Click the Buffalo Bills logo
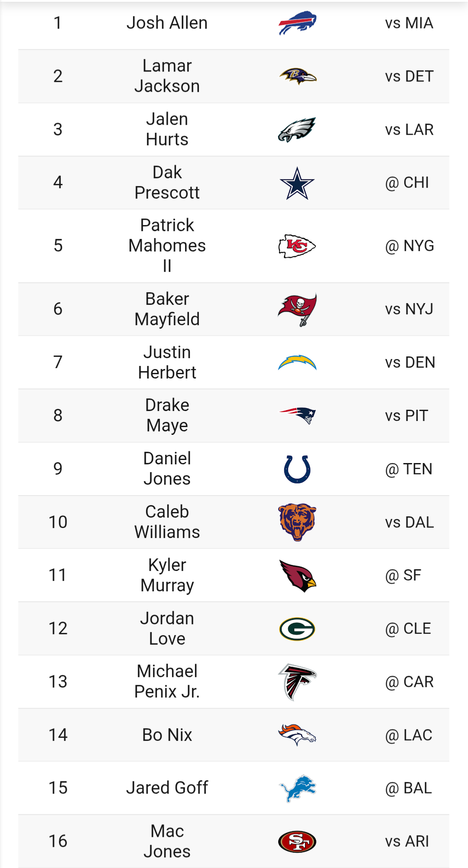 pyautogui.click(x=297, y=23)
